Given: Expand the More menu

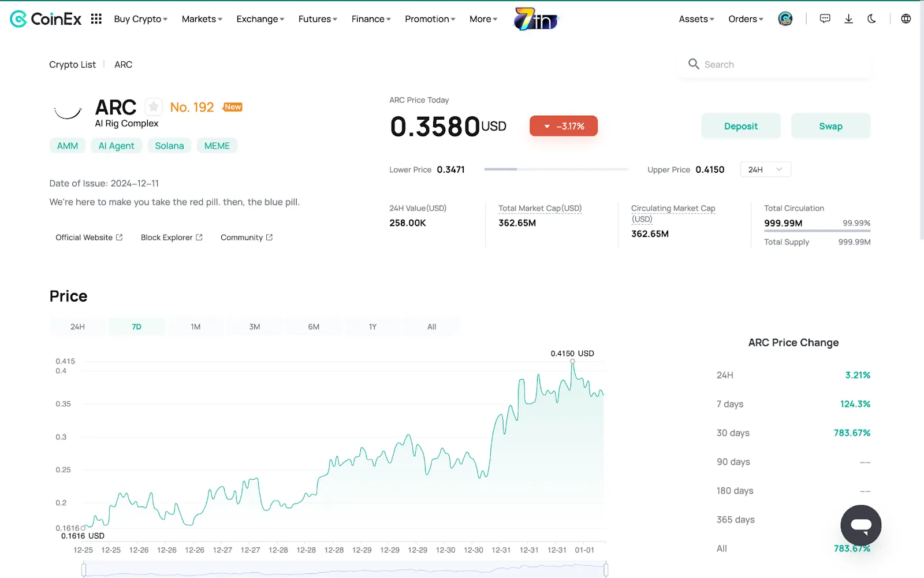Looking at the screenshot, I should [483, 19].
